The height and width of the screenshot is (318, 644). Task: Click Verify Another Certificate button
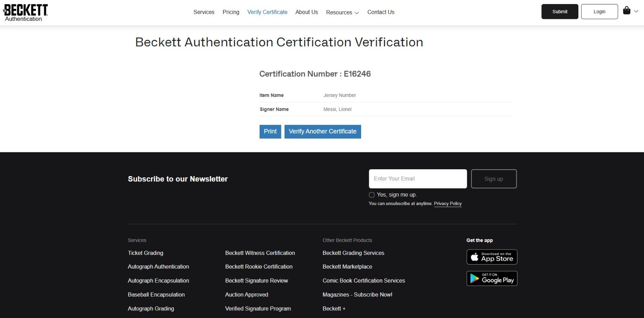pos(322,131)
